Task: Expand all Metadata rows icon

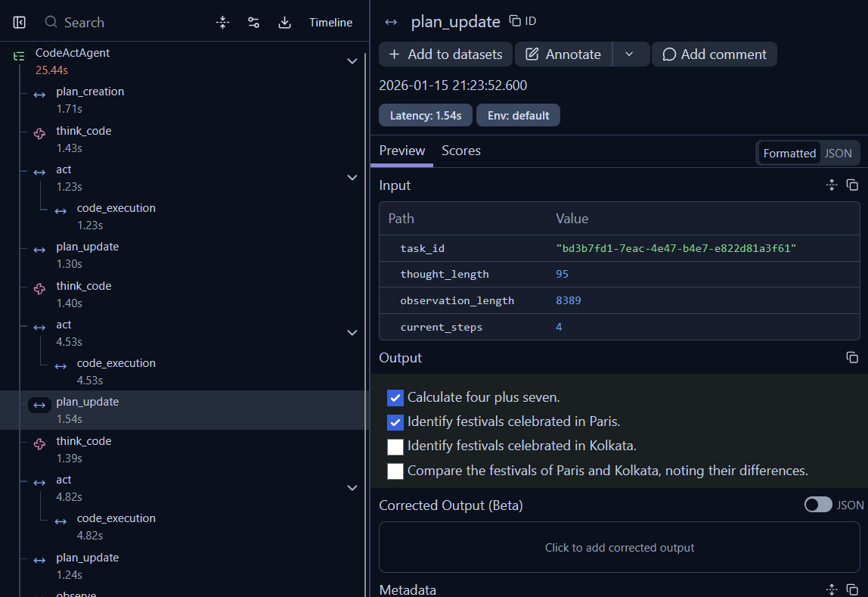Action: coord(832,589)
